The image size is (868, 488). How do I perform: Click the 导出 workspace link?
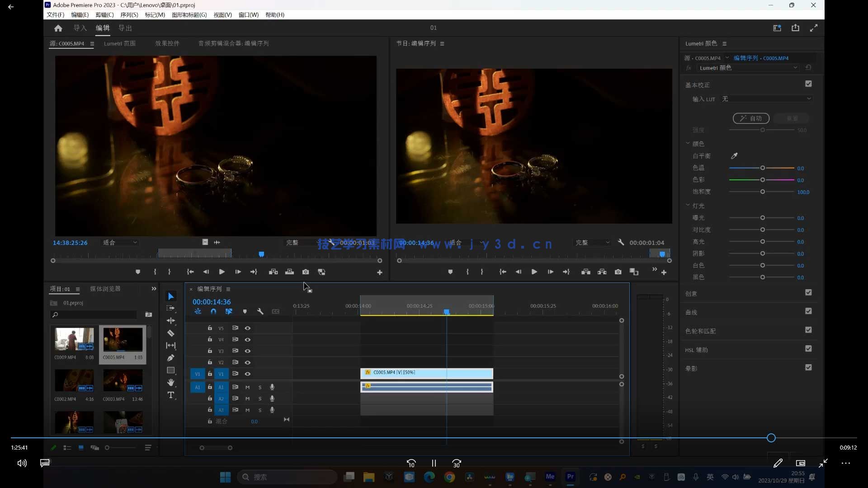125,28
